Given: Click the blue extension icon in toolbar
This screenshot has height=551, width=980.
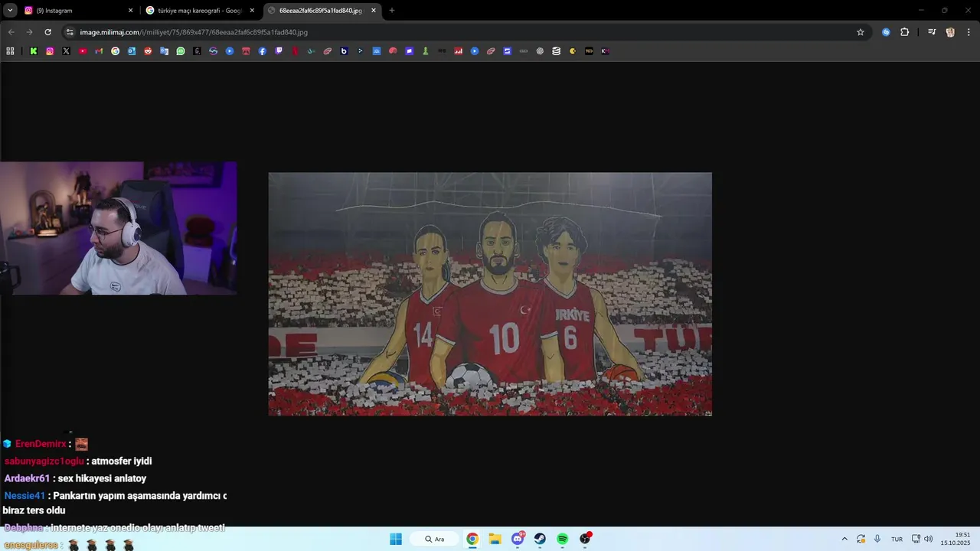Looking at the screenshot, I should (x=886, y=32).
